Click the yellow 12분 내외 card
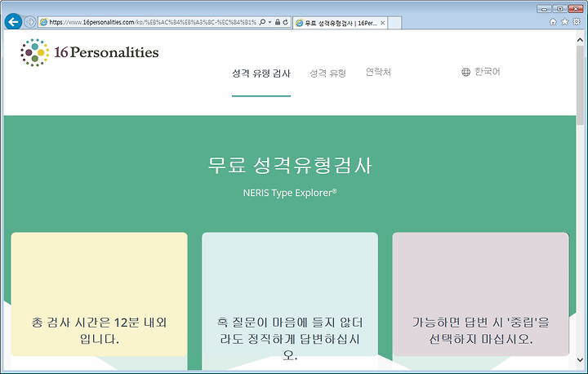The height and width of the screenshot is (374, 588). pyautogui.click(x=99, y=294)
